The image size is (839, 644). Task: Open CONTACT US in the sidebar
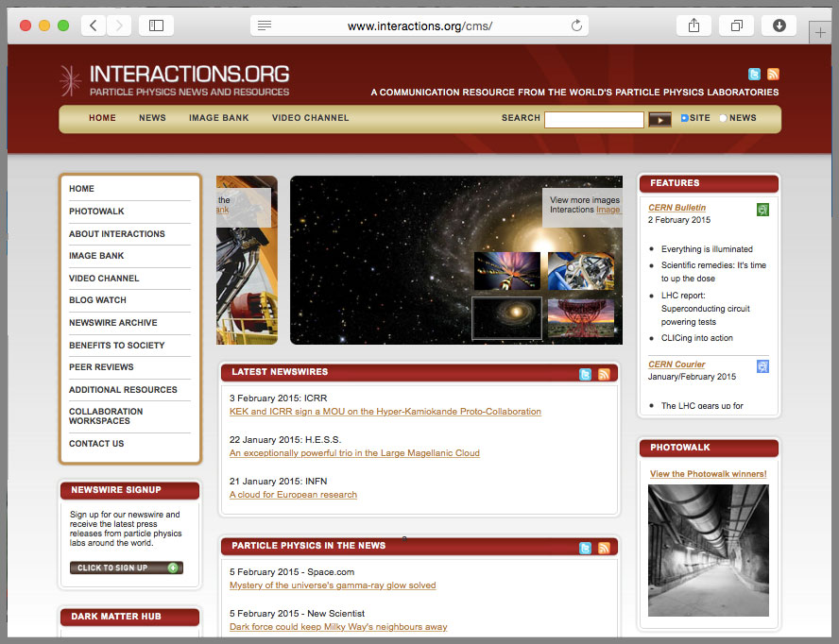point(96,444)
